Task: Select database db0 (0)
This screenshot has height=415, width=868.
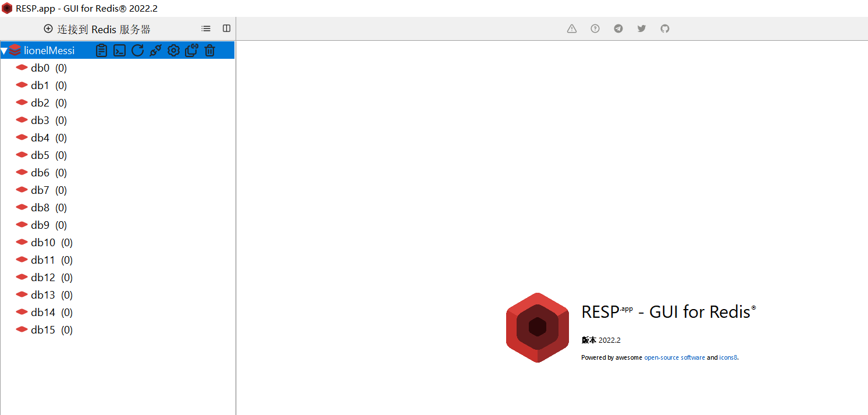Action: (x=41, y=68)
